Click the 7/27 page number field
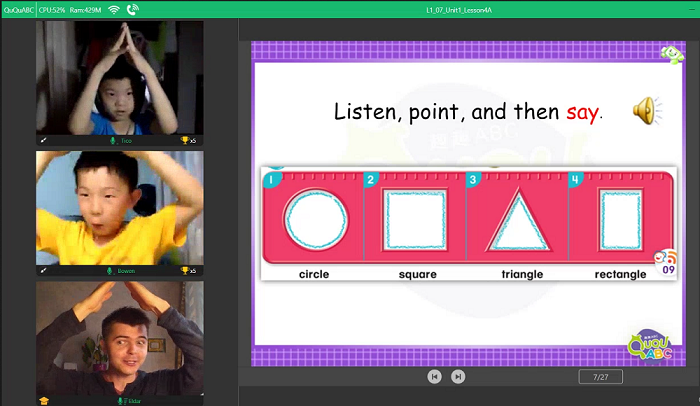This screenshot has height=406, width=700. (x=600, y=376)
